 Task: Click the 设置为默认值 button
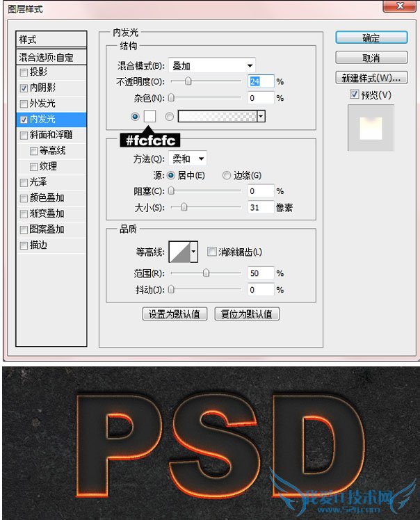click(x=175, y=314)
